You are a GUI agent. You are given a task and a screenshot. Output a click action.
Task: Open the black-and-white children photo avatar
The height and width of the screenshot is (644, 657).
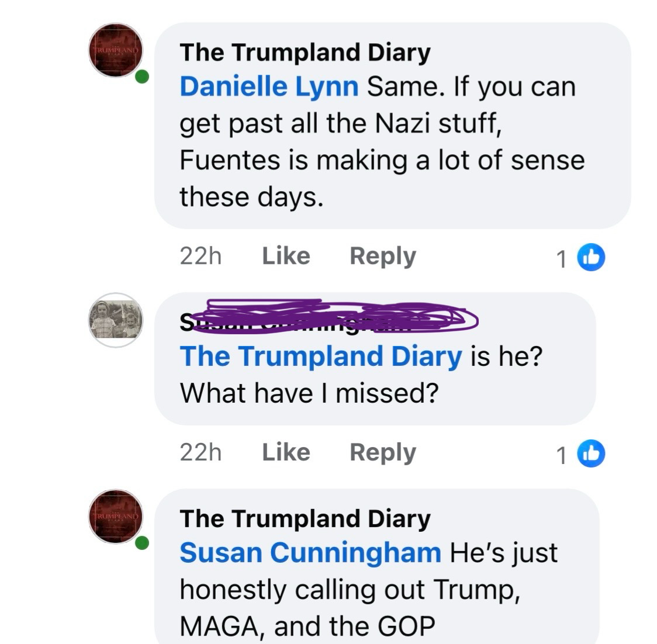click(x=116, y=320)
